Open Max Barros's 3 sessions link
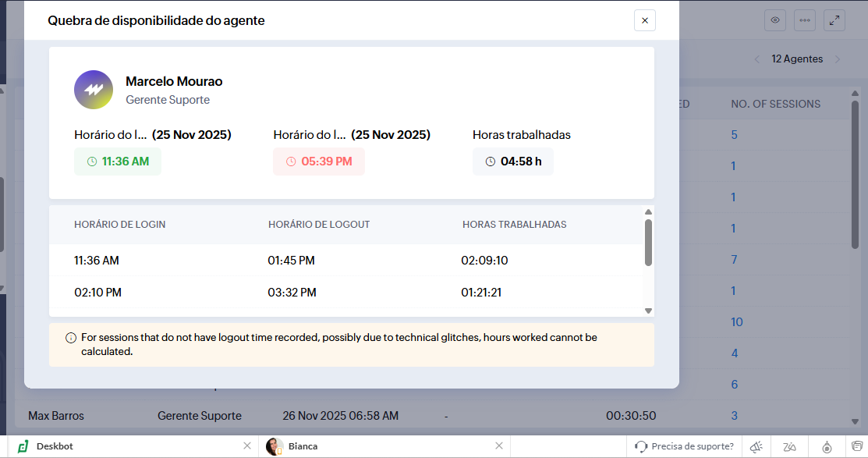Image resolution: width=868 pixels, height=458 pixels. (734, 416)
